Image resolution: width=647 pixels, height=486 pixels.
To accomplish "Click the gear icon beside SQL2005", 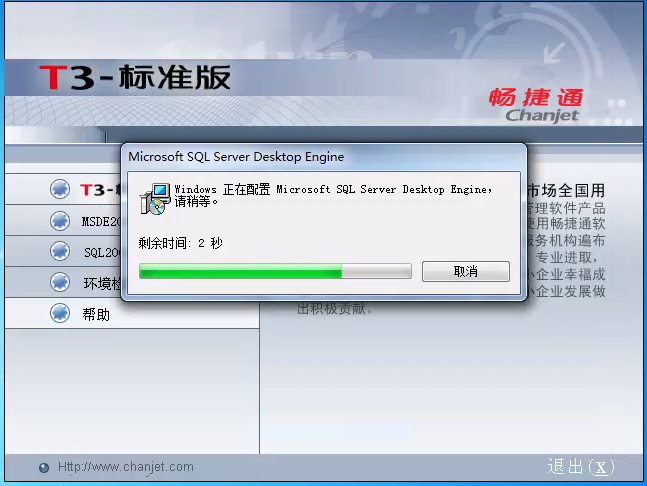I will [x=60, y=251].
